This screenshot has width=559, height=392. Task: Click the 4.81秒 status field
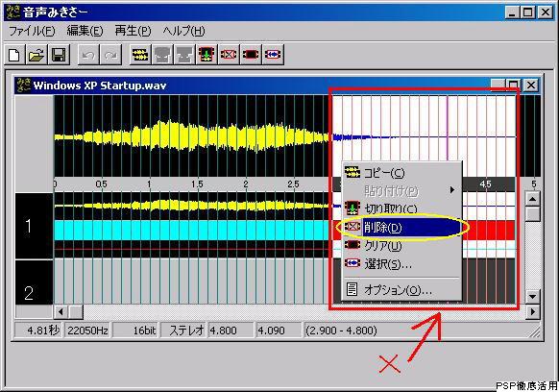coord(38,331)
